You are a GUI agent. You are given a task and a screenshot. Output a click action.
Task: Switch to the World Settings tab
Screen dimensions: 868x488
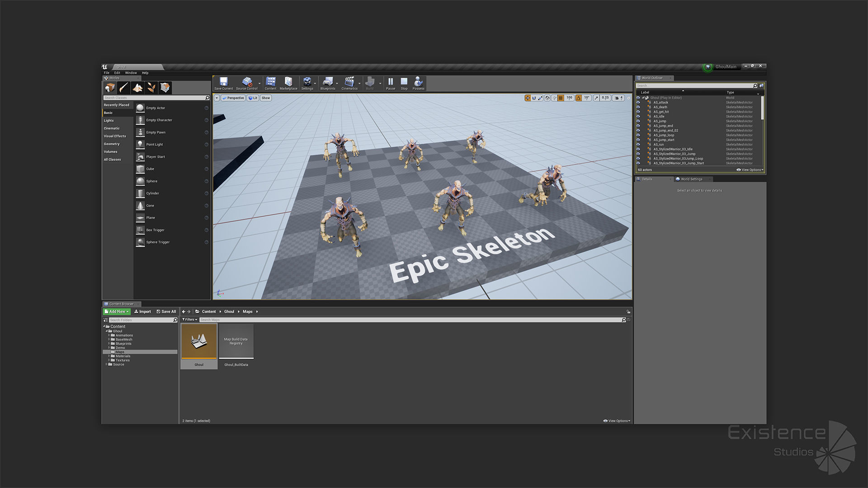[691, 179]
